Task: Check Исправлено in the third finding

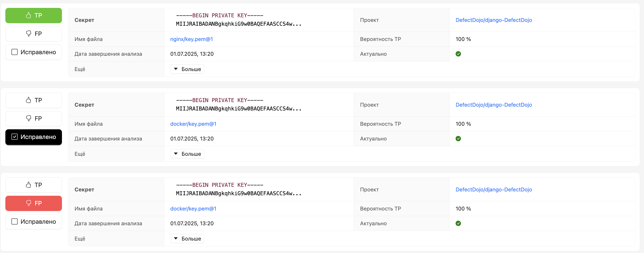Action: [34, 222]
